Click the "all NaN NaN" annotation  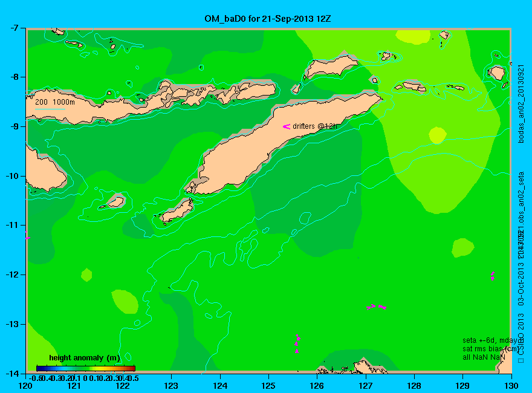[x=484, y=357]
